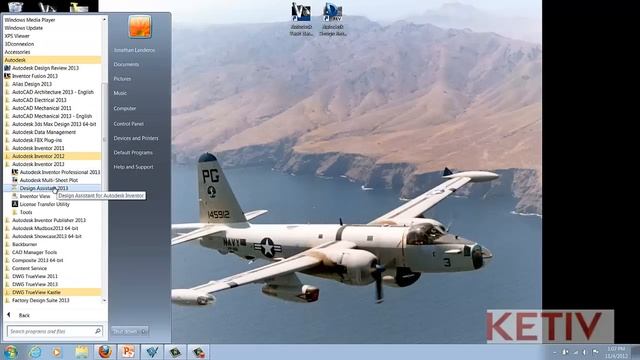Click the Shut down button
Image resolution: width=640 pixels, height=360 pixels.
click(x=126, y=331)
